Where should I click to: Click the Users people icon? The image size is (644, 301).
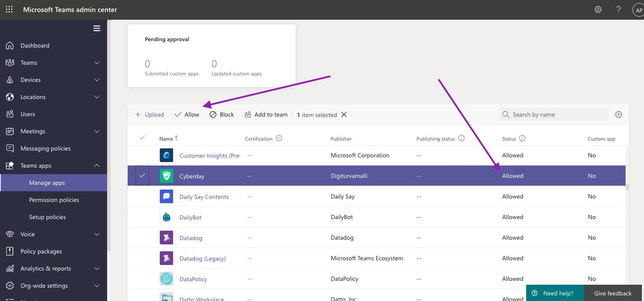click(10, 114)
